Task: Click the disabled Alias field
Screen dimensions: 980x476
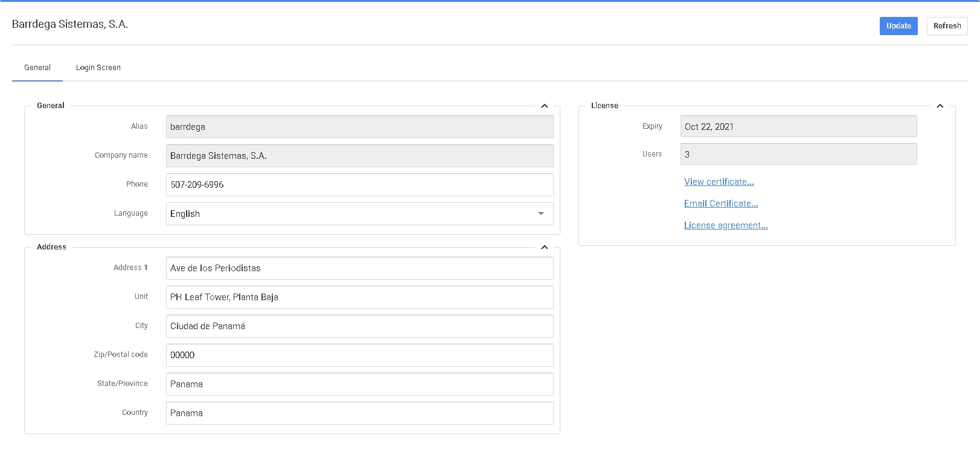Action: coord(359,127)
